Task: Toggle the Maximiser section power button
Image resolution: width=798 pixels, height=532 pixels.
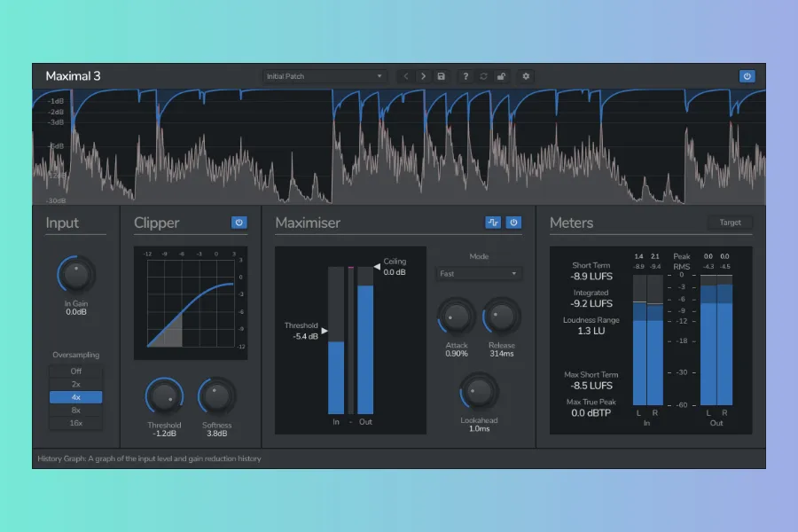Action: point(513,223)
